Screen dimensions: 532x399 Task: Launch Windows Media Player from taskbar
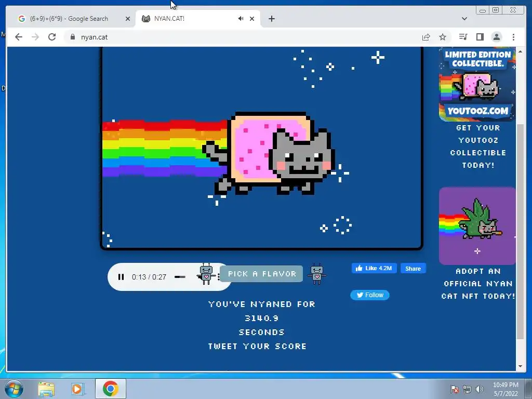[77, 389]
